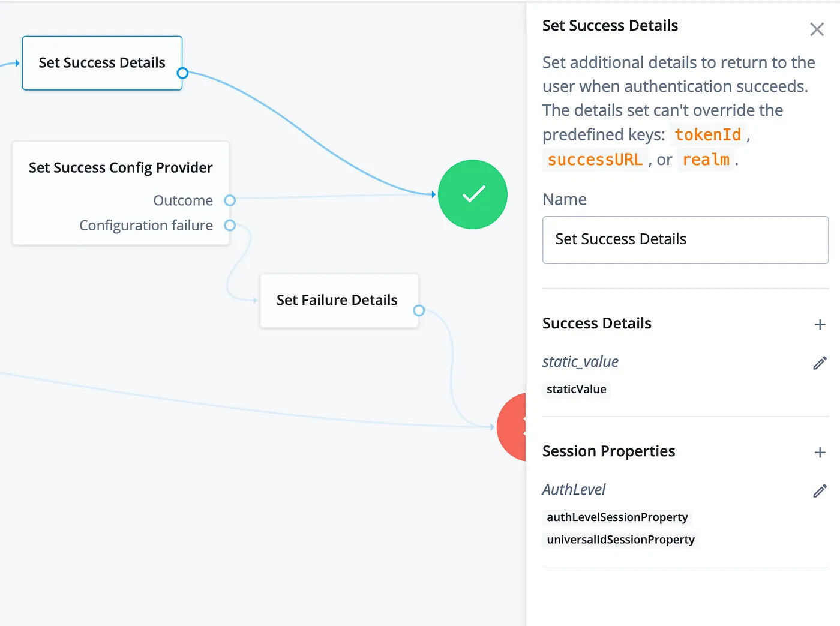
Task: Select the Set Success Details output connector
Action: (x=182, y=73)
